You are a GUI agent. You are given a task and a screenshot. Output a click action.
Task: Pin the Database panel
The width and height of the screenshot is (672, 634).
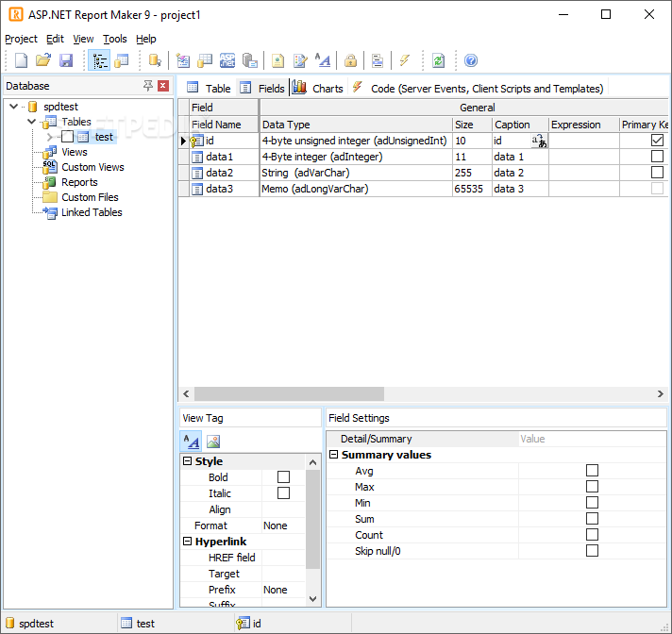pos(148,86)
